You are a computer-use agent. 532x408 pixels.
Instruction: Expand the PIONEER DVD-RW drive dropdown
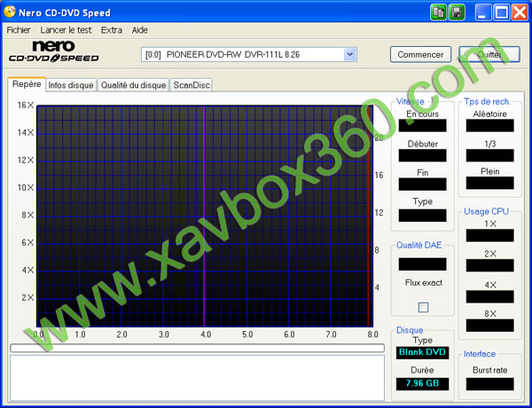(x=350, y=54)
